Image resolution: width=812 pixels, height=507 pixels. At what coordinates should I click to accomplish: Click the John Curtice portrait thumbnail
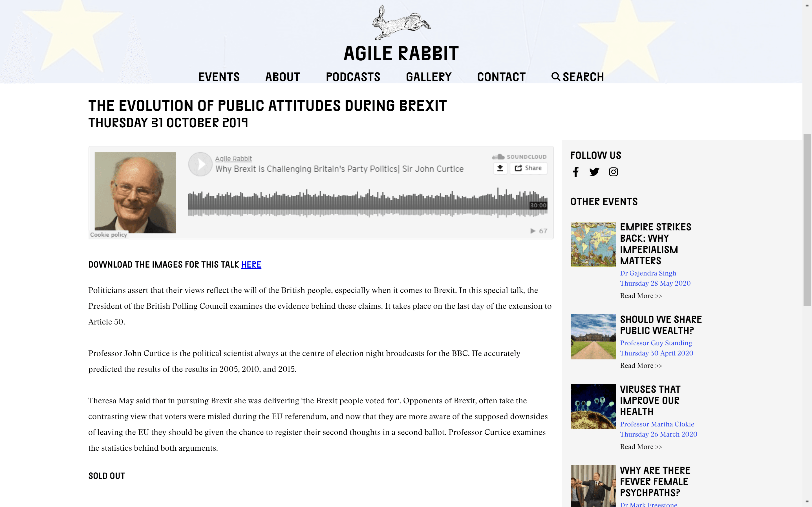[x=135, y=192]
